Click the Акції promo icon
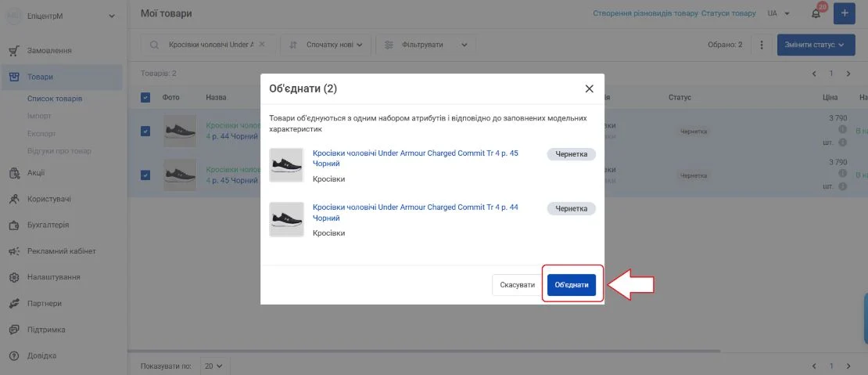The width and height of the screenshot is (868, 375). click(14, 173)
